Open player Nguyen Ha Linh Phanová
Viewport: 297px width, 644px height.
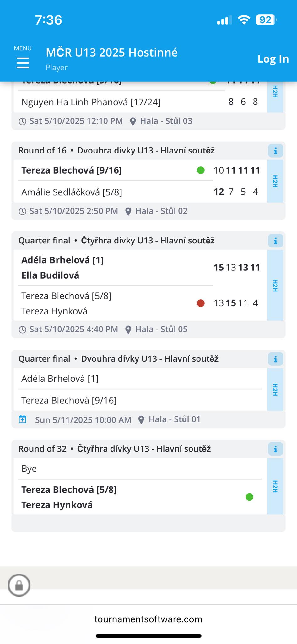pyautogui.click(x=91, y=102)
